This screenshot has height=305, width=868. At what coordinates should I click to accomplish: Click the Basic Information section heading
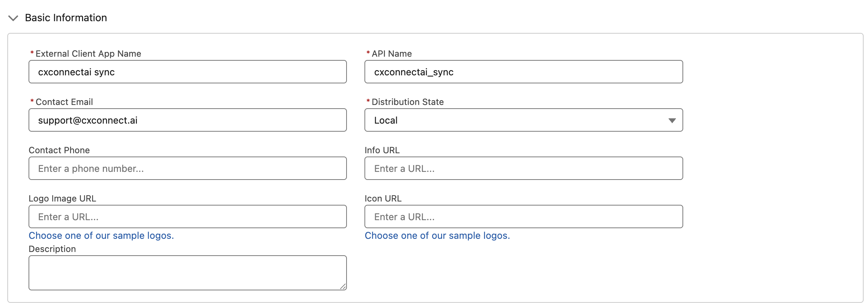(x=66, y=18)
